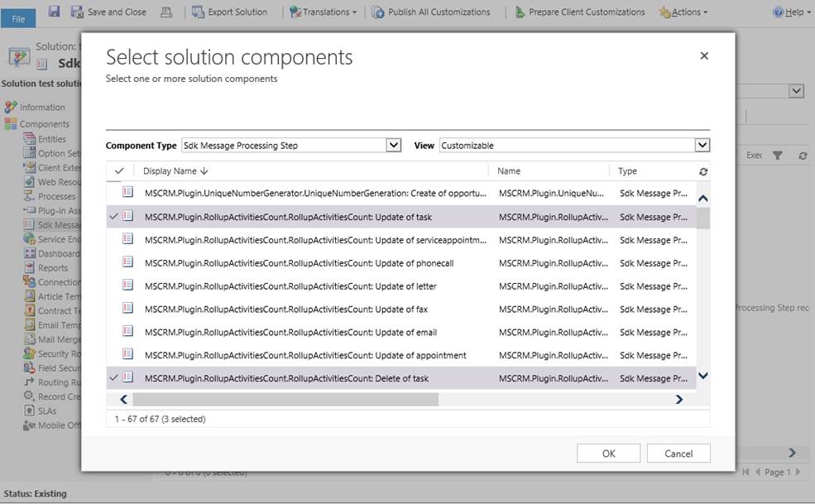Open the View dropdown
Viewport: 815px width, 504px height.
click(x=702, y=145)
